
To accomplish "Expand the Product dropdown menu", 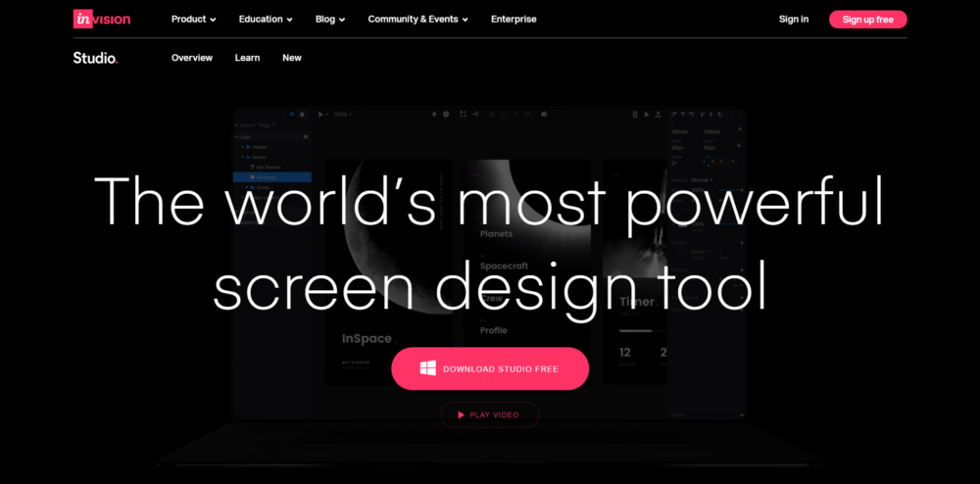I will pyautogui.click(x=194, y=20).
